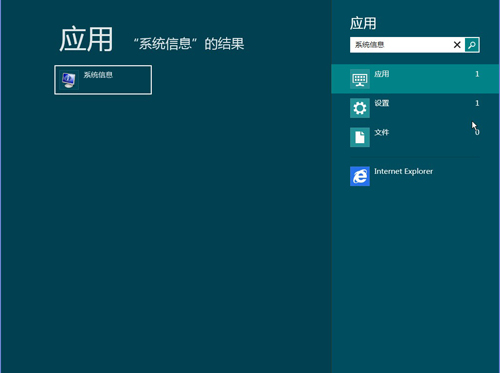500x373 pixels.
Task: Choose the 应用 search category label
Action: pyautogui.click(x=382, y=74)
